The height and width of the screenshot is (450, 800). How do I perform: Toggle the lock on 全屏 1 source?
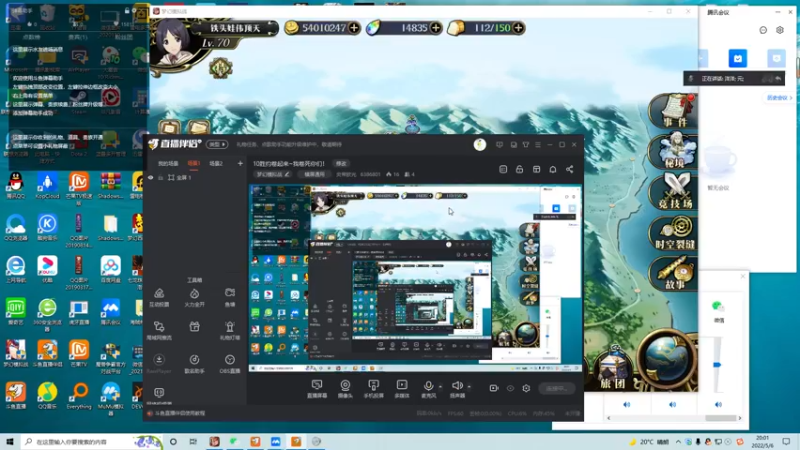160,178
